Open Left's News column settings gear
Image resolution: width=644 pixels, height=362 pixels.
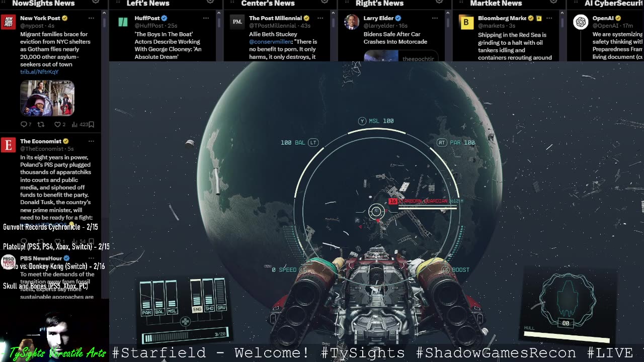pos(210,2)
